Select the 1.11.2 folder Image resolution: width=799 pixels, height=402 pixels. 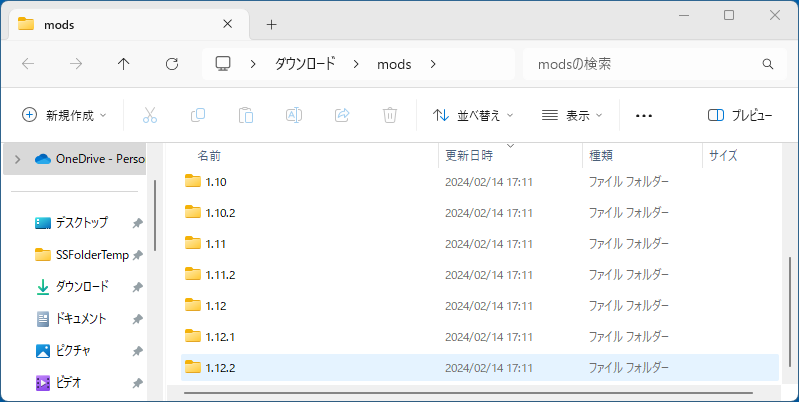click(220, 274)
